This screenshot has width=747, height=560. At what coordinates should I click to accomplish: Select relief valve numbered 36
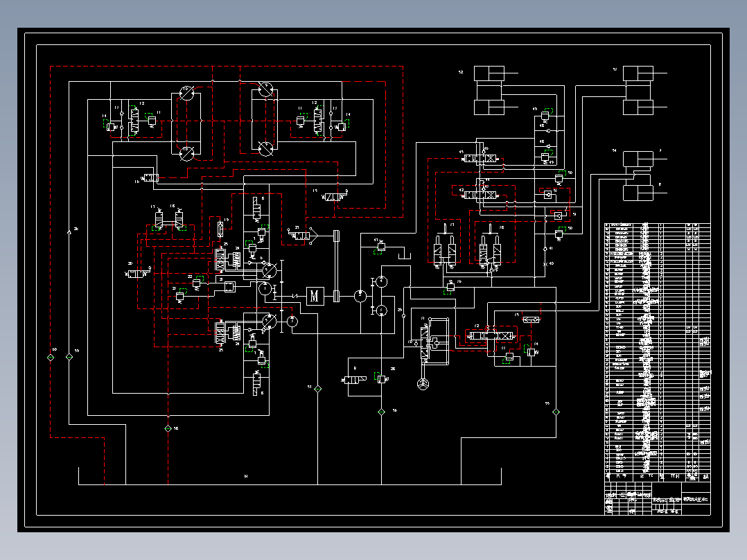[x=450, y=287]
